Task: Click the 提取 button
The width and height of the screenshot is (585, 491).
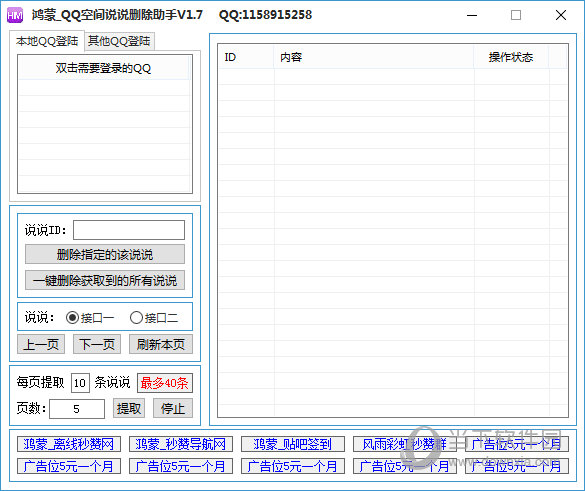Action: [x=129, y=408]
